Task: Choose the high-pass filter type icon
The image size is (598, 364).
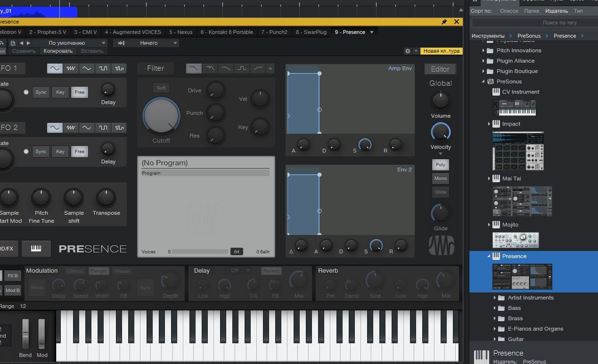Action: (258, 68)
